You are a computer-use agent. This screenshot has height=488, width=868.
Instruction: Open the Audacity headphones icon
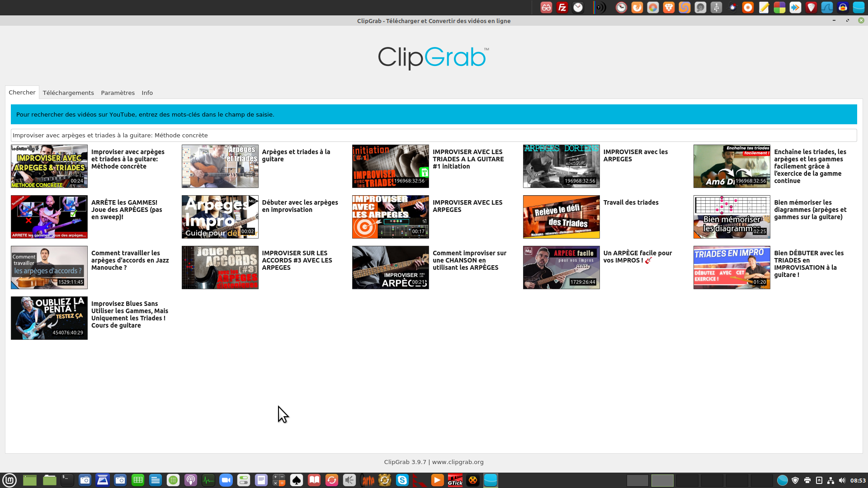point(843,7)
